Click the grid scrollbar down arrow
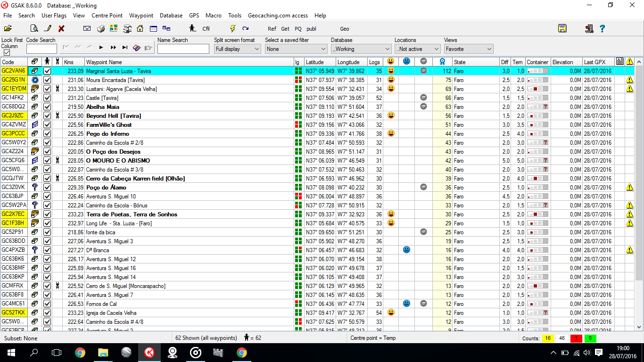Screen dimensions: 644x362 (x=639, y=327)
